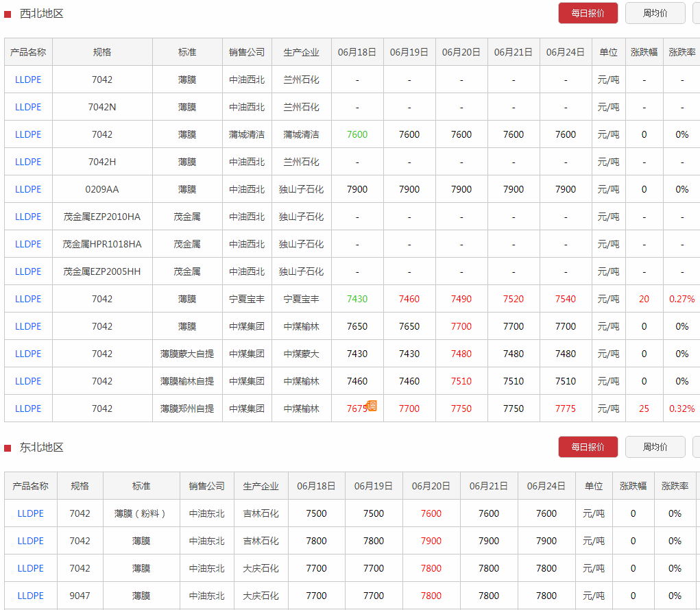Click the 0209AA specification cell
The height and width of the screenshot is (610, 700).
tap(102, 189)
